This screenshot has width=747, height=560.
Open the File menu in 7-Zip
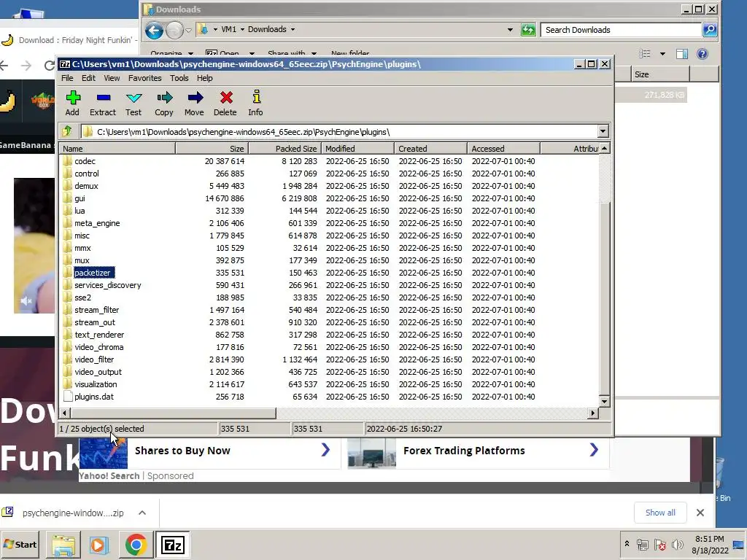[67, 78]
